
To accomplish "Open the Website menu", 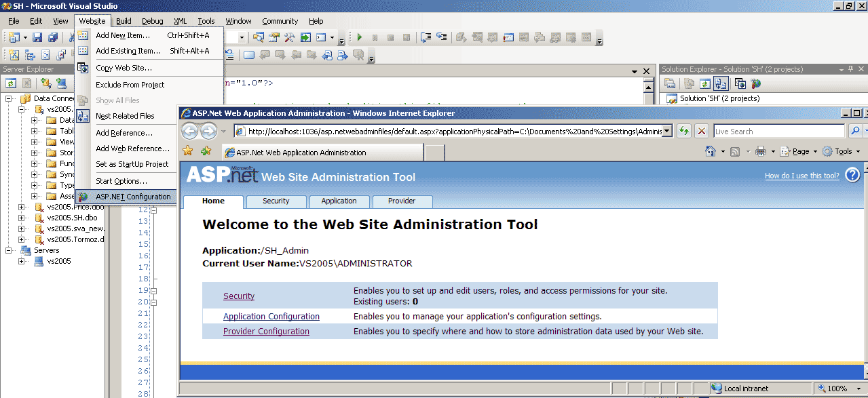I will (92, 21).
